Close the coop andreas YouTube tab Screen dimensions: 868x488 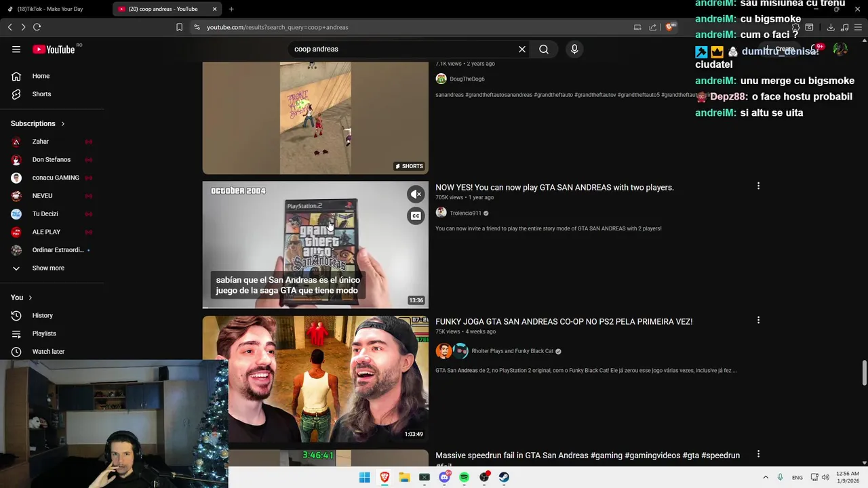[x=215, y=9]
